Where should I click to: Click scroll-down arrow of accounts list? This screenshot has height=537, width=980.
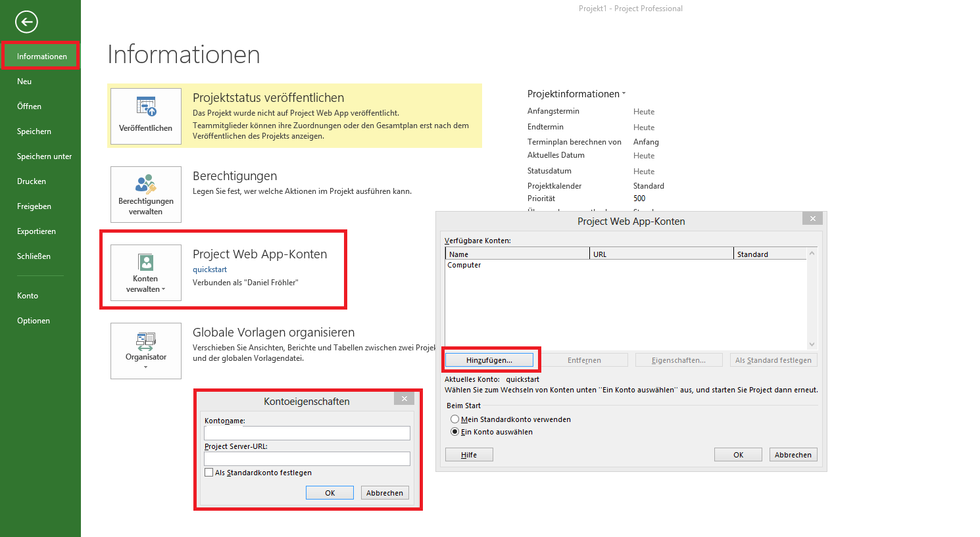812,344
